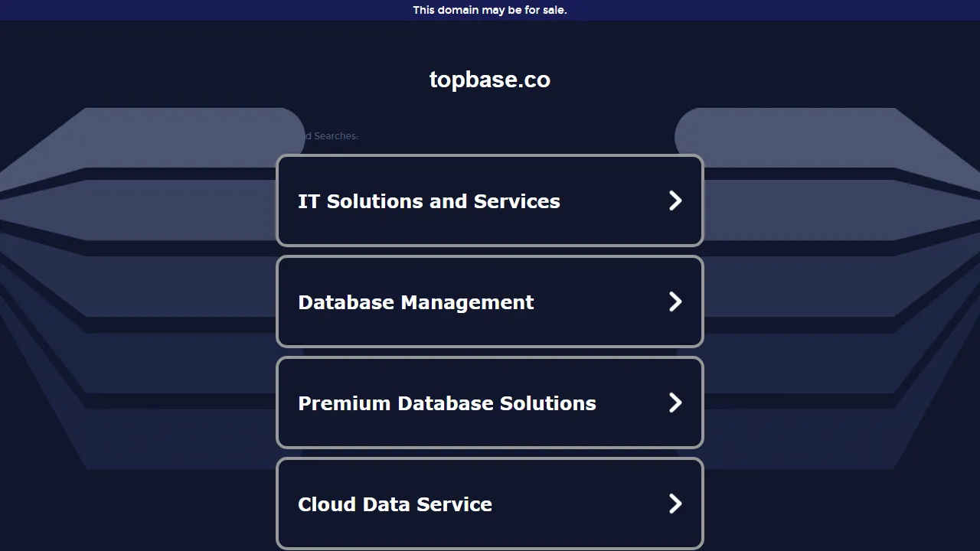Click the chevron icon beside Database Management
Image resolution: width=980 pixels, height=551 pixels.
point(675,302)
